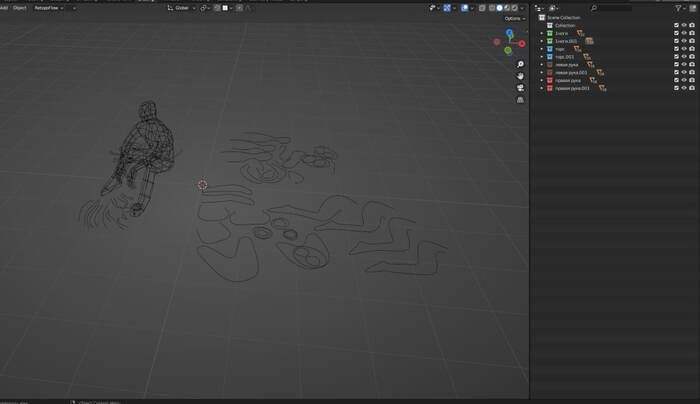This screenshot has height=404, width=700.
Task: Toggle the show gizmo icon
Action: tap(448, 8)
